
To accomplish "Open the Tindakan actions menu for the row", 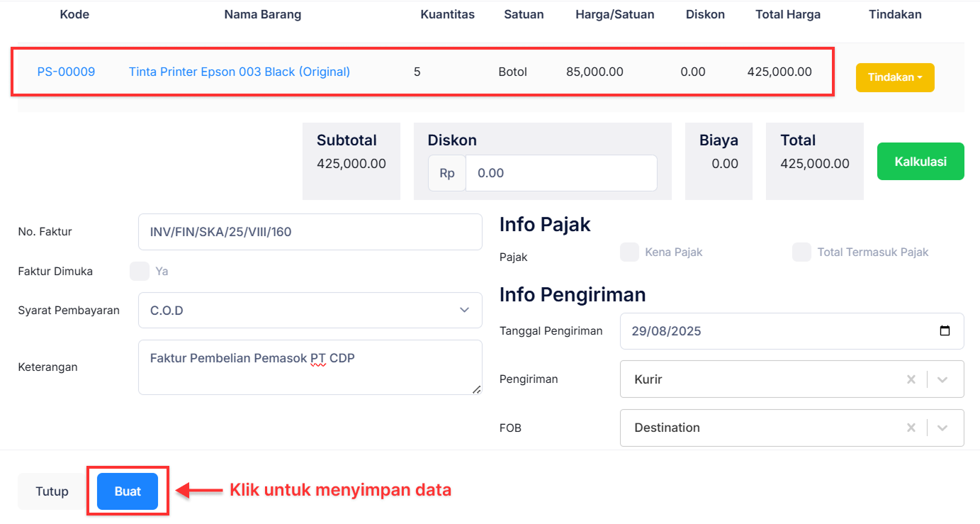I will 895,77.
